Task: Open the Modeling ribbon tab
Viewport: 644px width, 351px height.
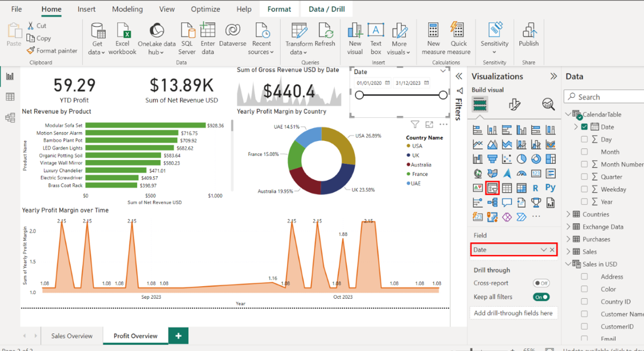Action: coord(128,9)
